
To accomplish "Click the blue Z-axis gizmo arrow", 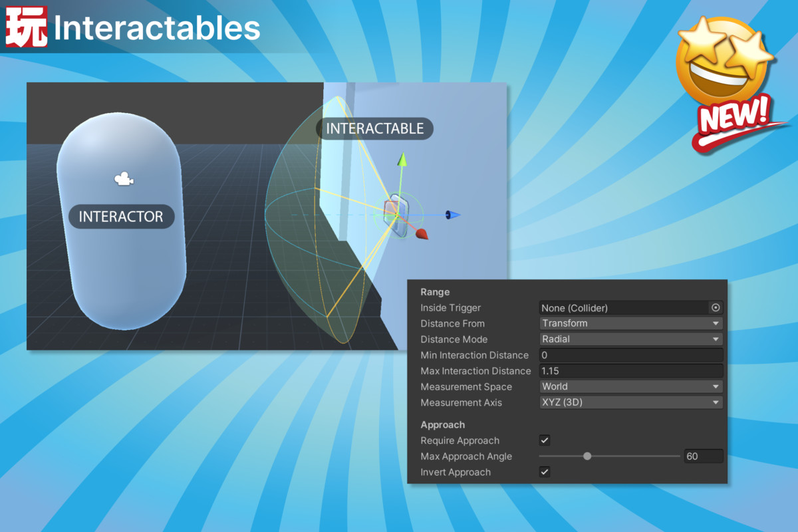I will [x=452, y=215].
